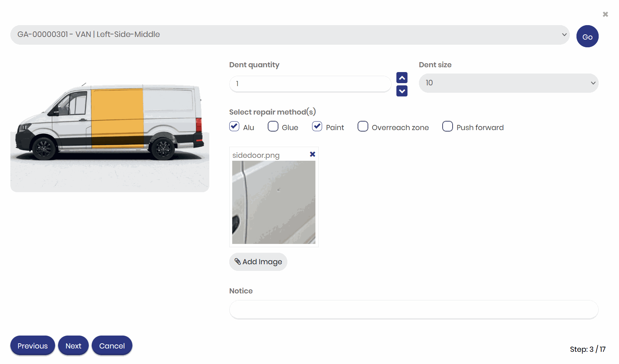Image resolution: width=619 pixels, height=364 pixels.
Task: Expand the vehicle part selector dropdown
Action: (290, 35)
